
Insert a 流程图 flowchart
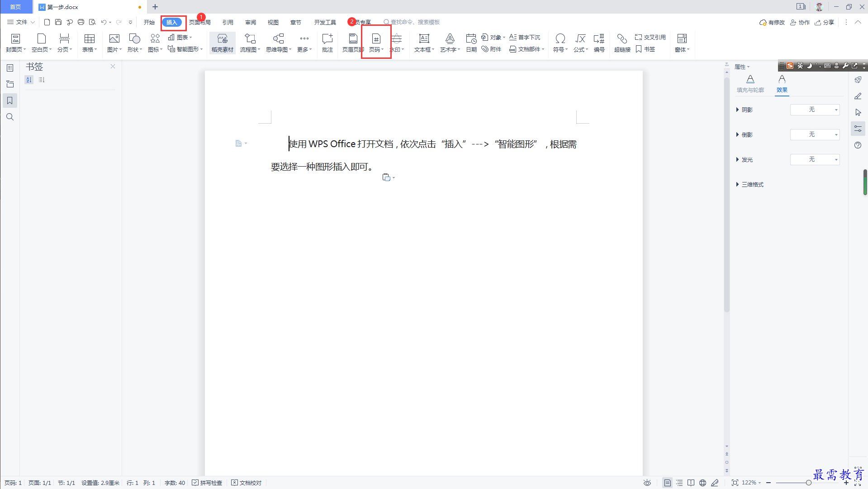pos(250,43)
